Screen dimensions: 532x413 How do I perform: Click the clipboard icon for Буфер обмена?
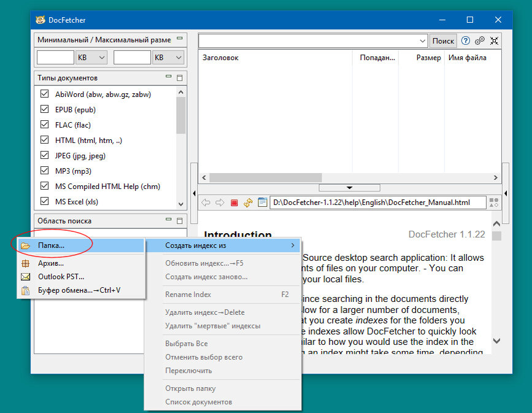coord(25,290)
